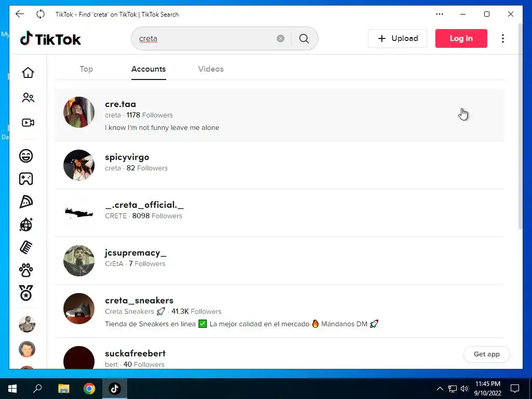Image resolution: width=532 pixels, height=399 pixels.
Task: Open the Home feed icon in sidebar
Action: (x=28, y=73)
